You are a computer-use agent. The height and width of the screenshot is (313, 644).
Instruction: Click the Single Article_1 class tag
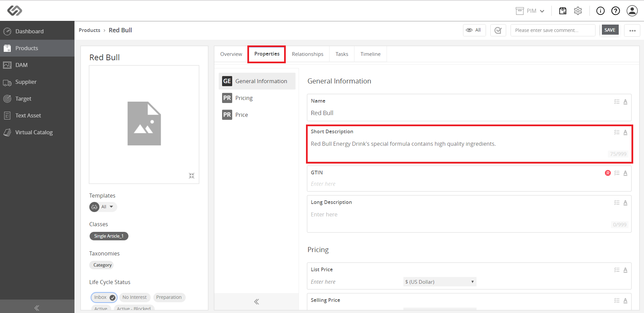pyautogui.click(x=109, y=236)
